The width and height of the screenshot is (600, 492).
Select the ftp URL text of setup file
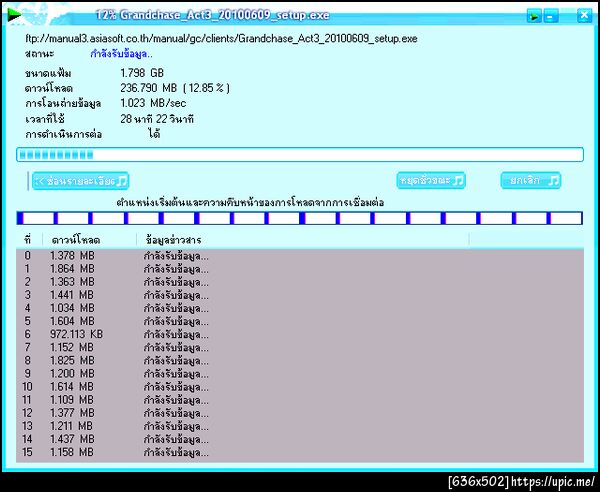tap(221, 39)
